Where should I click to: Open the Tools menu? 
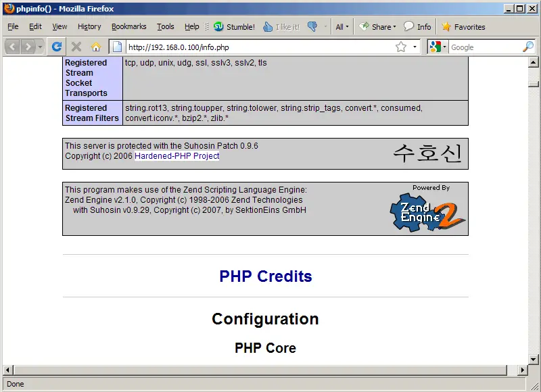click(165, 26)
